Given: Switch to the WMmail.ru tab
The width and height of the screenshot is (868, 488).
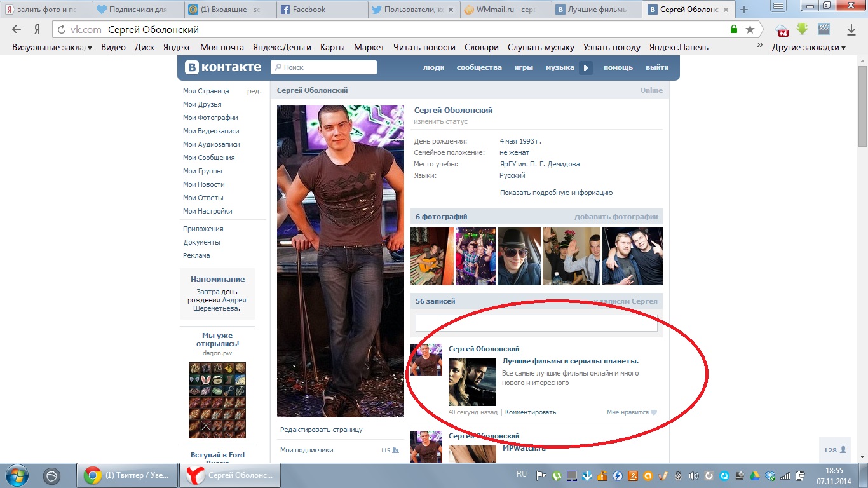Looking at the screenshot, I should tap(505, 10).
